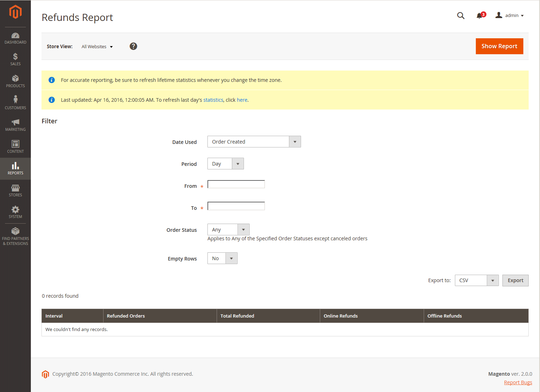
Task: Open the System sidebar menu
Action: [15, 212]
